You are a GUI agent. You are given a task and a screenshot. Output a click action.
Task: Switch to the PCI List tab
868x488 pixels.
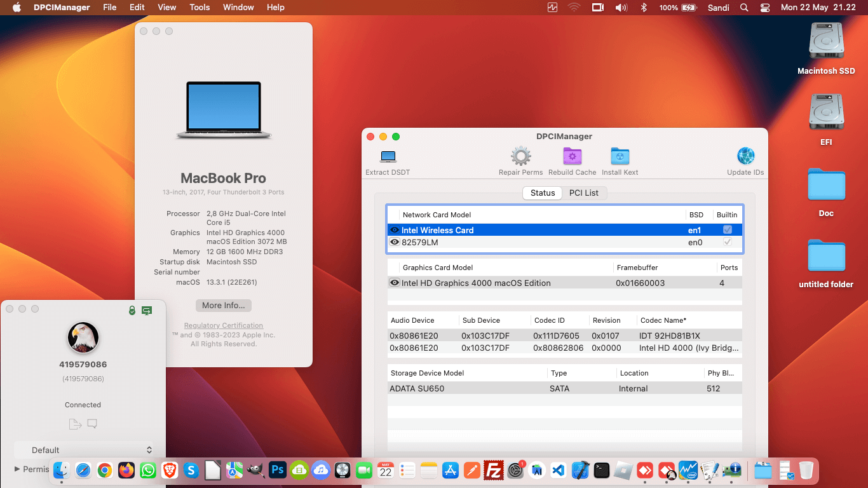coord(583,193)
